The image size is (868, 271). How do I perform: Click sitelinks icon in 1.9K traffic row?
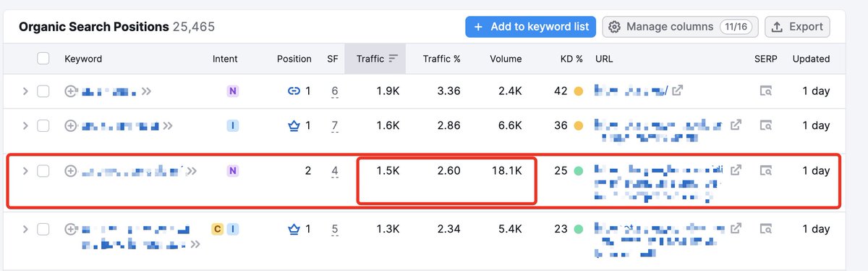294,91
